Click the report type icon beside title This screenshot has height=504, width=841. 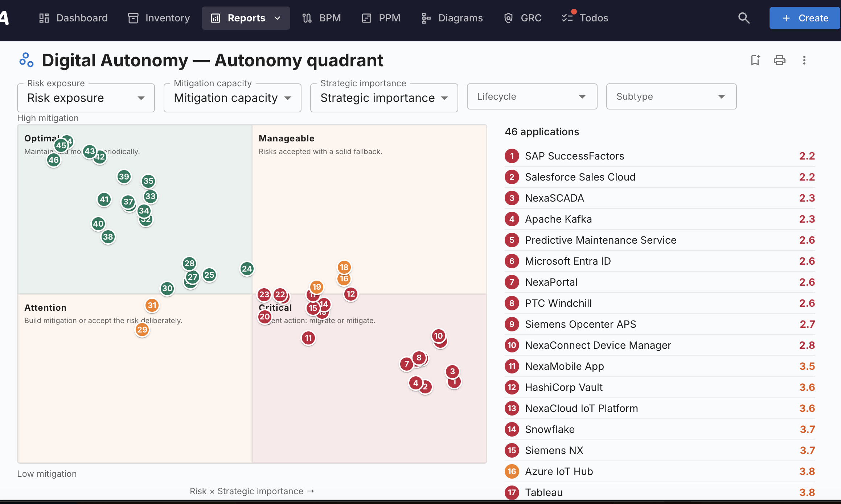[26, 60]
